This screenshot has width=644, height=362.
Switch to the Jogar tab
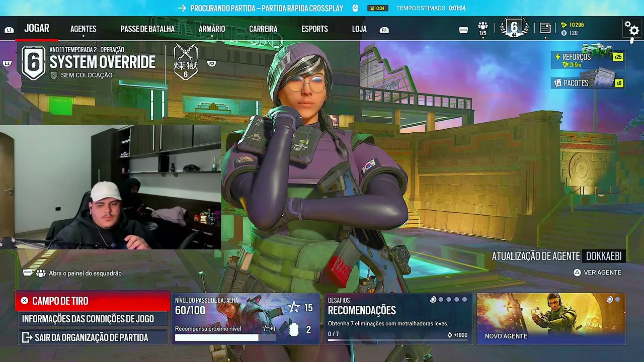tap(37, 29)
